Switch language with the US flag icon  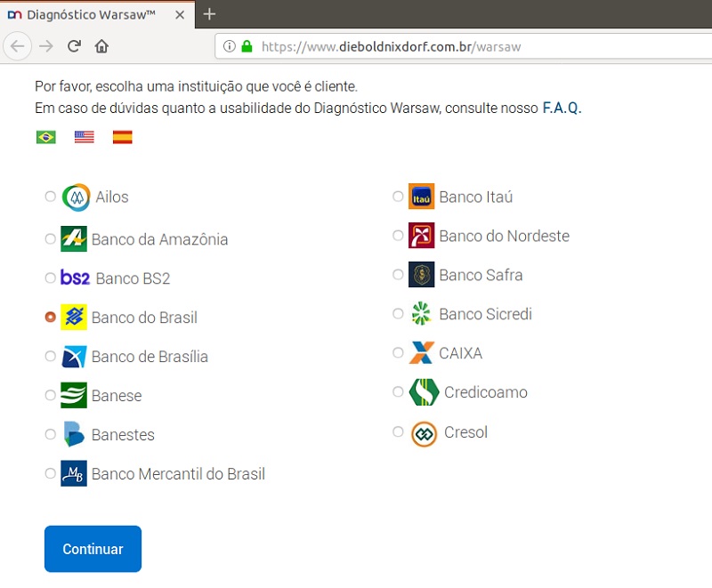(x=85, y=137)
